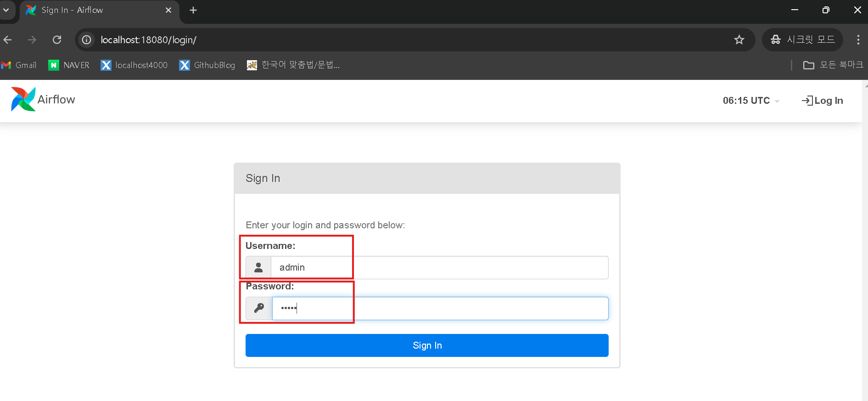This screenshot has height=401, width=868.
Task: Open the Gmail bookmark
Action: pos(19,65)
